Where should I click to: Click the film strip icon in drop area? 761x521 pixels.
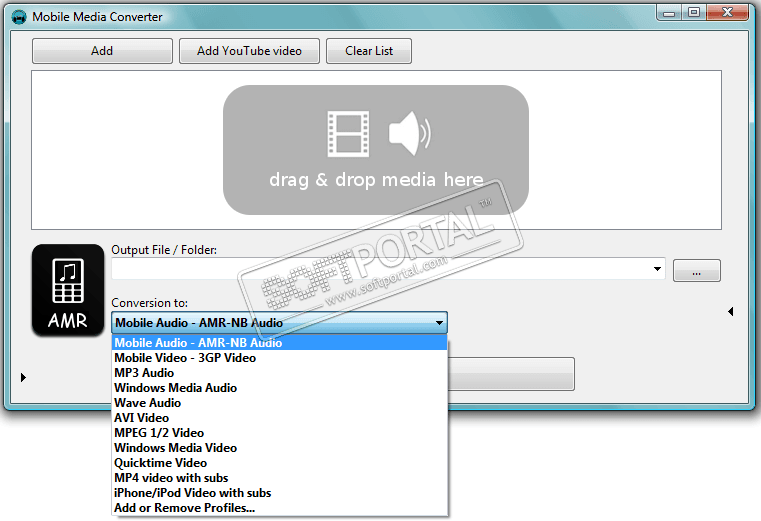(x=348, y=134)
